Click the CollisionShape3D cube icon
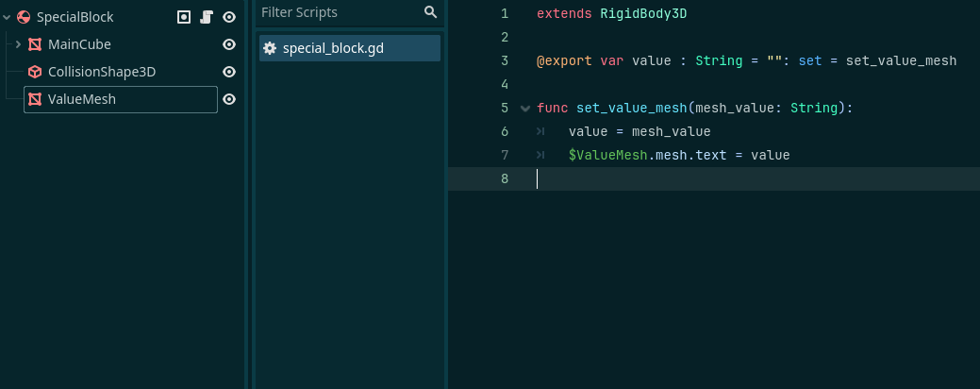This screenshot has height=389, width=980. click(x=35, y=72)
